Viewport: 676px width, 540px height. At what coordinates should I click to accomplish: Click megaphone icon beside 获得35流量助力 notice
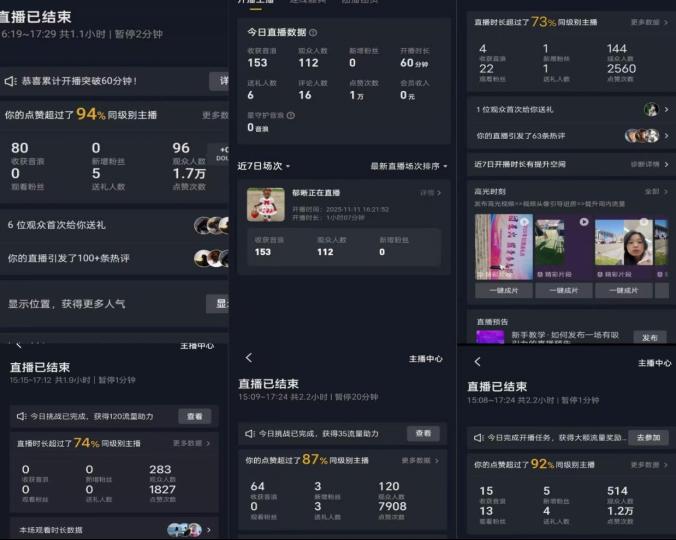(249, 434)
